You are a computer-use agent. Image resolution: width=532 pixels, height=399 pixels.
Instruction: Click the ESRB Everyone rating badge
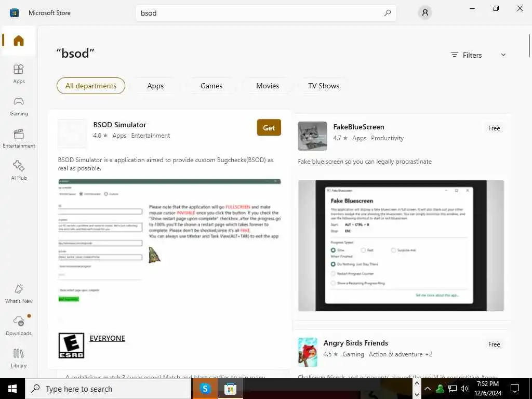coord(71,345)
